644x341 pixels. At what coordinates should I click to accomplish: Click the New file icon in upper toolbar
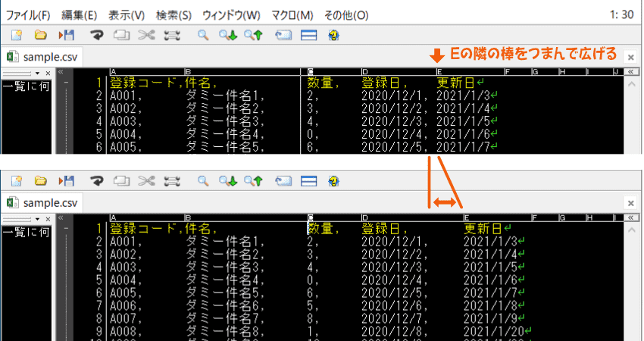pyautogui.click(x=17, y=36)
